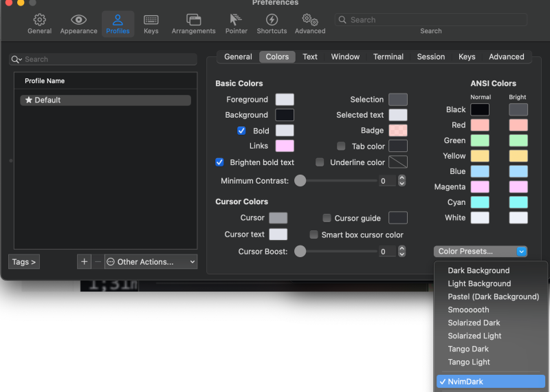This screenshot has height=392, width=550.
Task: Switch to the profile General tab
Action: pyautogui.click(x=238, y=57)
